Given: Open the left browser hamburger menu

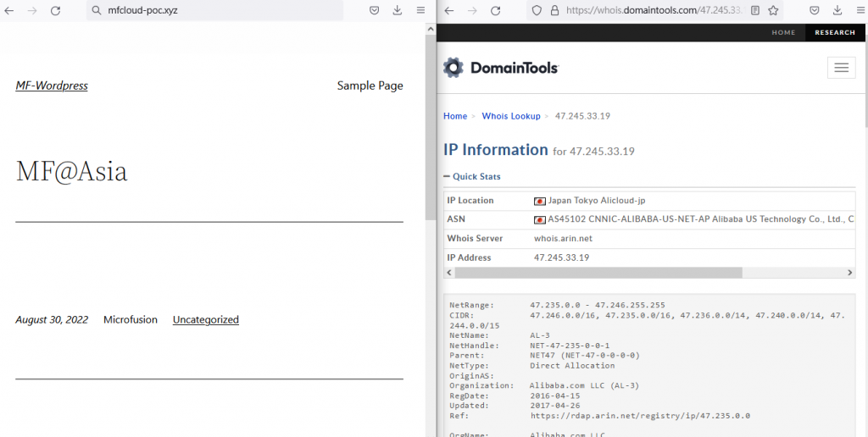Looking at the screenshot, I should (x=420, y=10).
